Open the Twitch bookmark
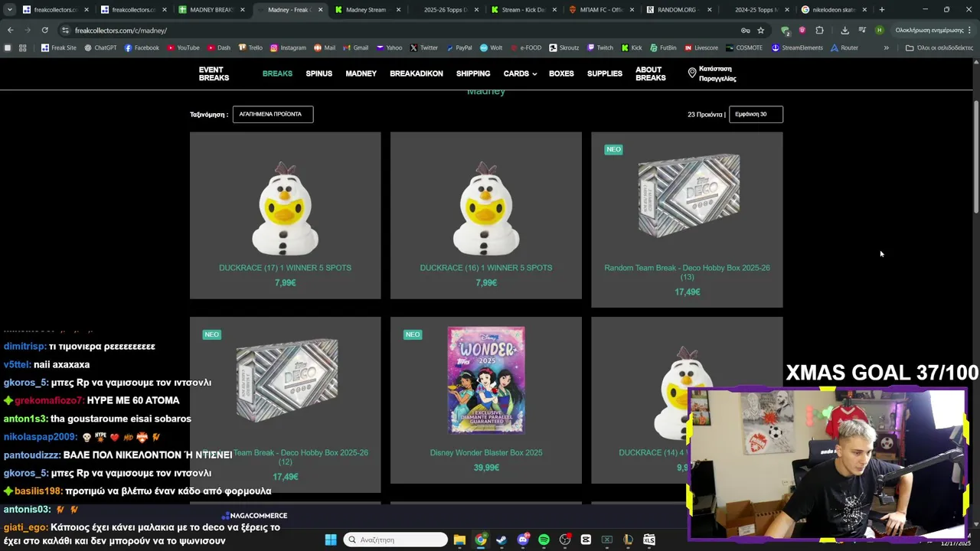980x551 pixels. click(x=599, y=47)
